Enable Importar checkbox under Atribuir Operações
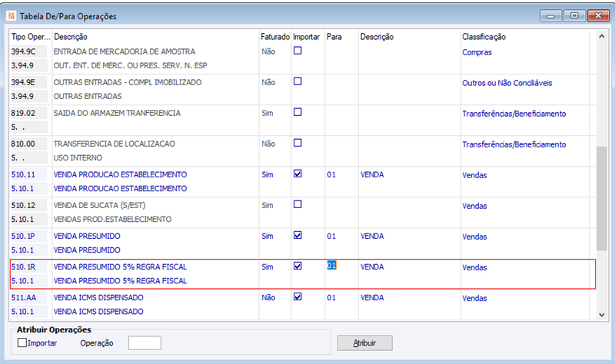615x364 pixels. (22, 342)
